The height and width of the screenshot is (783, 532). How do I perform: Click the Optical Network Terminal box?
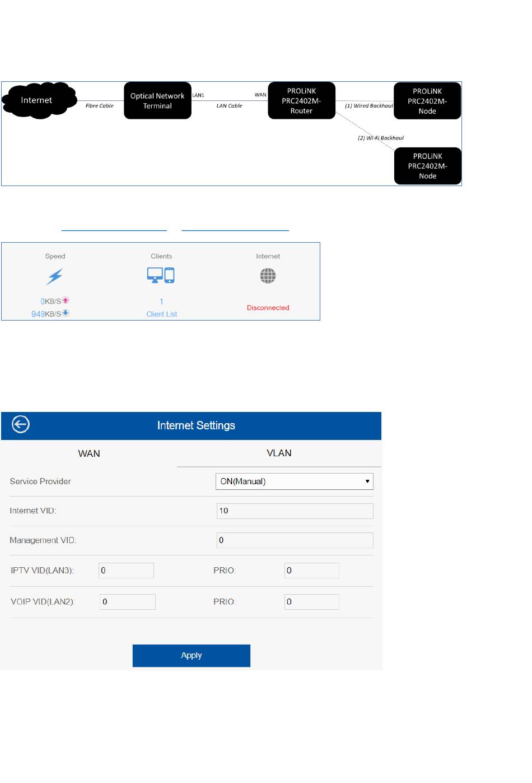pyautogui.click(x=157, y=101)
